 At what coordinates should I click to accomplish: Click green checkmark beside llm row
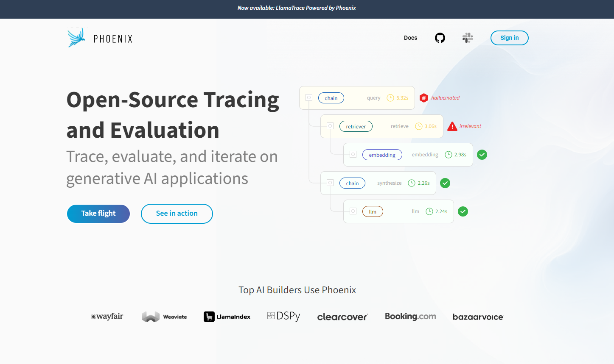463,211
